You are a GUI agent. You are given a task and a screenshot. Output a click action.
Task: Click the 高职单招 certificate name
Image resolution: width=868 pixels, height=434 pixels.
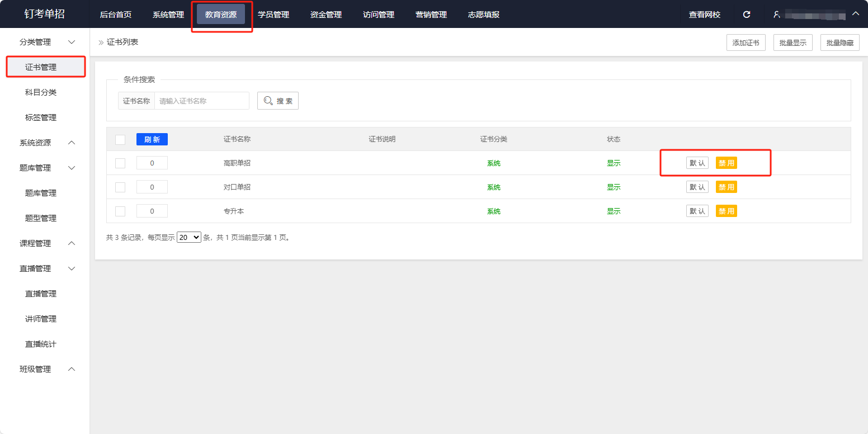pyautogui.click(x=237, y=163)
